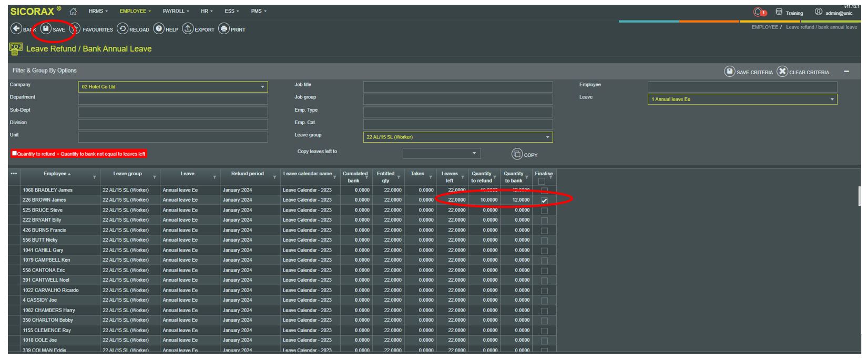
Task: Open the HR menu
Action: 206,11
